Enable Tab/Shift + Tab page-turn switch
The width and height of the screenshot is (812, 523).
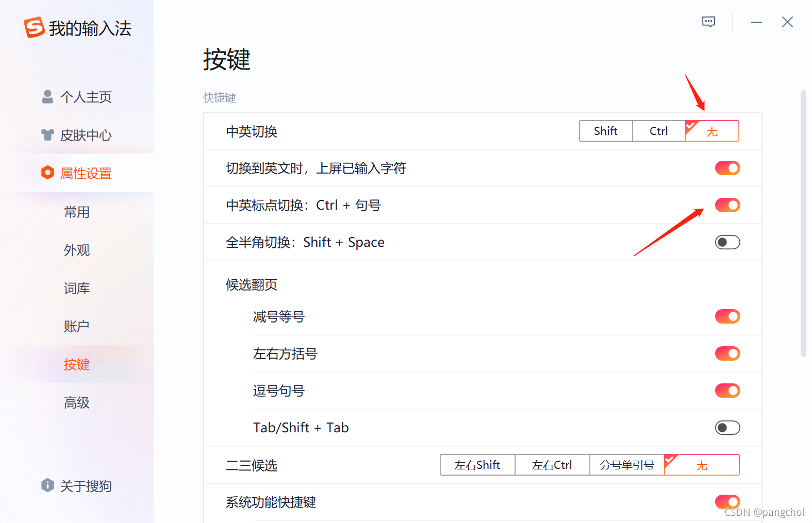point(727,428)
